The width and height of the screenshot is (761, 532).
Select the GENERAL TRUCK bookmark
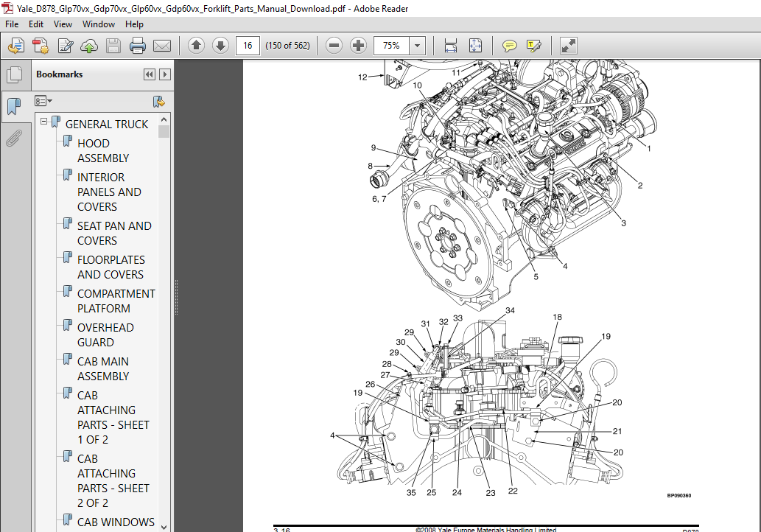[107, 125]
